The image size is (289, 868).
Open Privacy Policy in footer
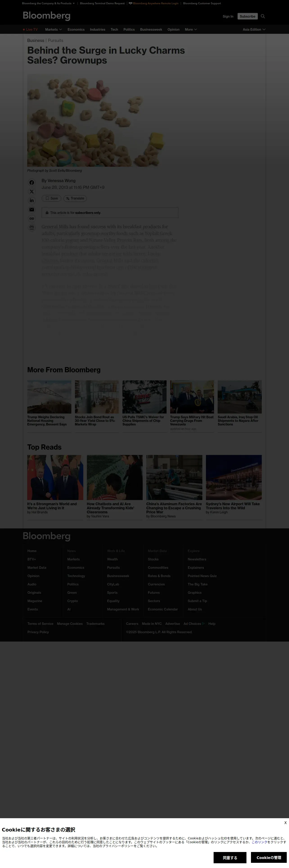38,632
